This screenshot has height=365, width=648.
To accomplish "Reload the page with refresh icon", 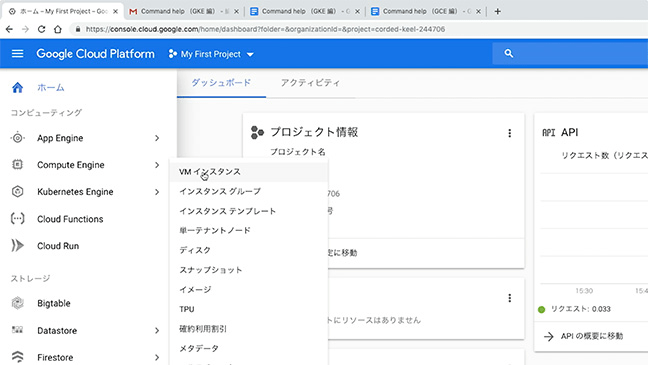I will click(x=41, y=29).
